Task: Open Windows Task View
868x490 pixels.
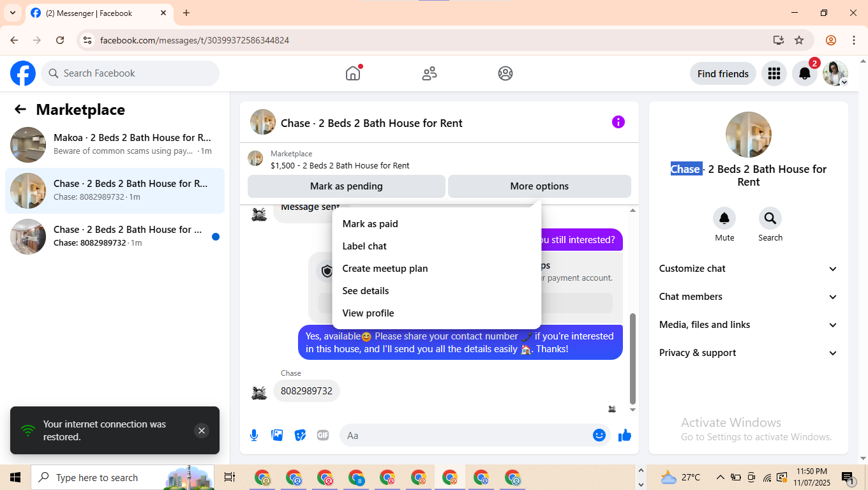Action: click(230, 477)
